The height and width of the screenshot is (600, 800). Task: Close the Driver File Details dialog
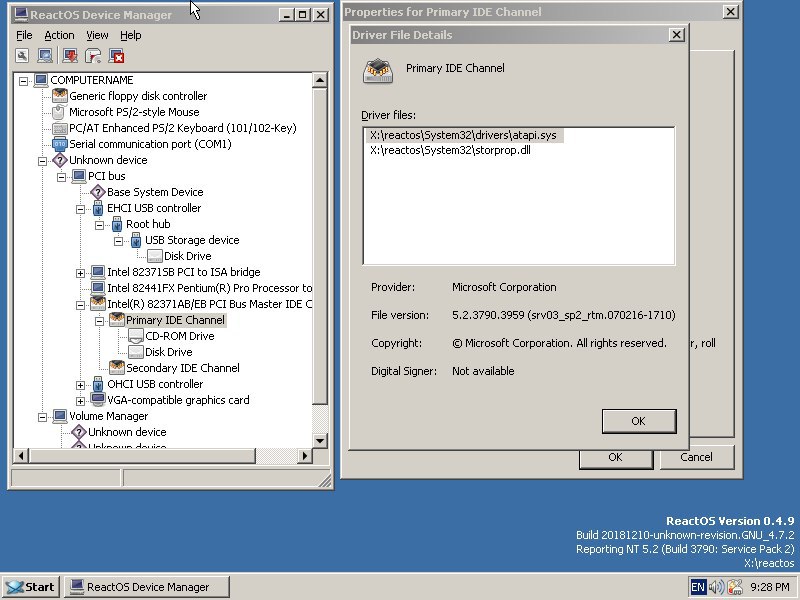[676, 35]
